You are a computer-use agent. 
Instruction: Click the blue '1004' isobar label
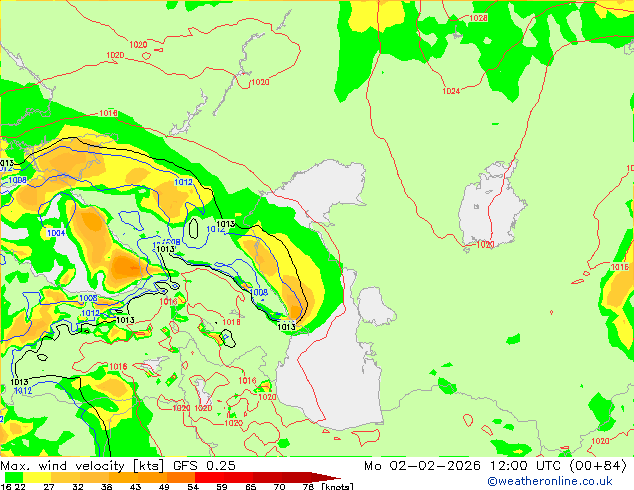[56, 233]
